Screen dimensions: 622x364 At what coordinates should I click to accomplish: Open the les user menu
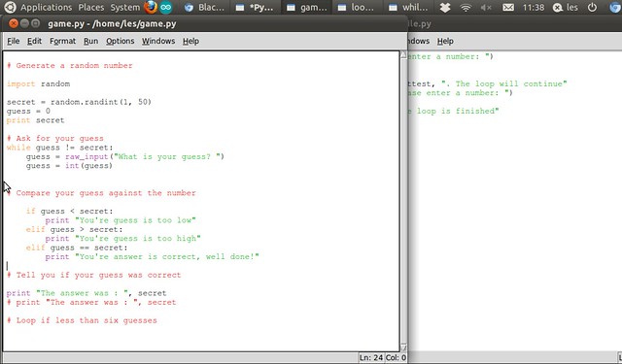tap(566, 7)
